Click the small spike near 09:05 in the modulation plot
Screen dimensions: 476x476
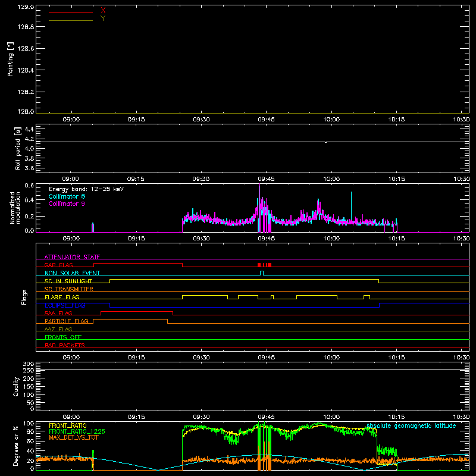(x=93, y=228)
